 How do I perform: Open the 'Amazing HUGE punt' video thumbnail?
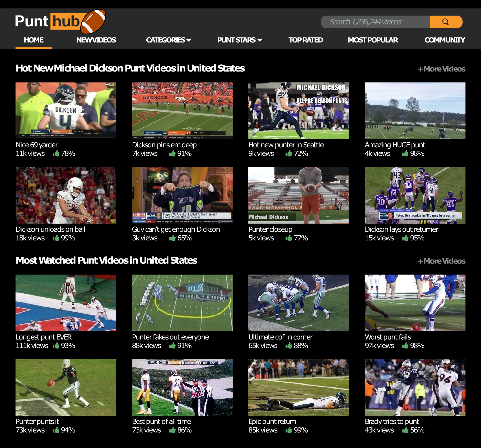coord(415,111)
